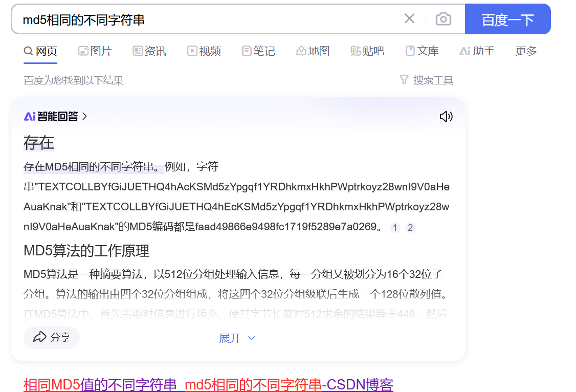Viewport: 576px width, 392px height.
Task: Click the news icon on 资讯 tab
Action: tap(138, 51)
